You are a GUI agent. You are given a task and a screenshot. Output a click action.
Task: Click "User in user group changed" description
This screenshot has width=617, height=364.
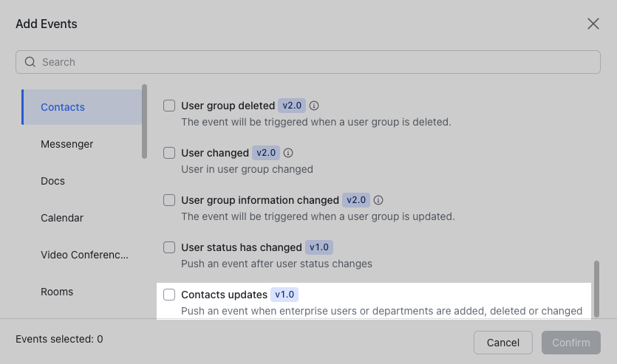click(x=247, y=169)
